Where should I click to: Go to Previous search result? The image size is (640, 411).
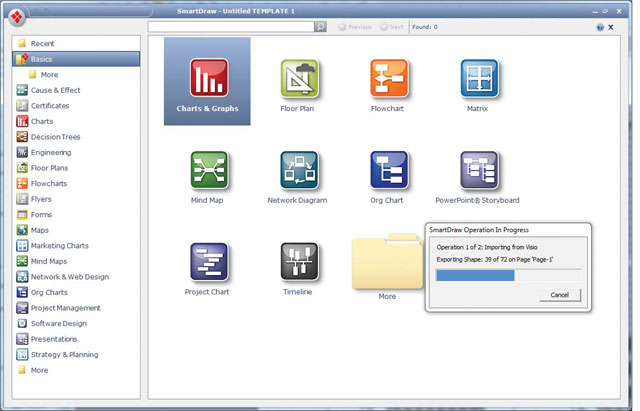pyautogui.click(x=355, y=27)
